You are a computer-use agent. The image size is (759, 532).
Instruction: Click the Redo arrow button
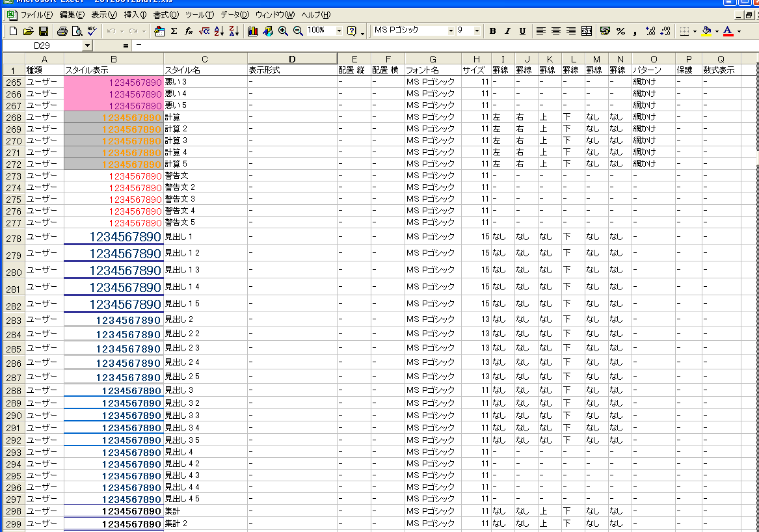pyautogui.click(x=133, y=31)
